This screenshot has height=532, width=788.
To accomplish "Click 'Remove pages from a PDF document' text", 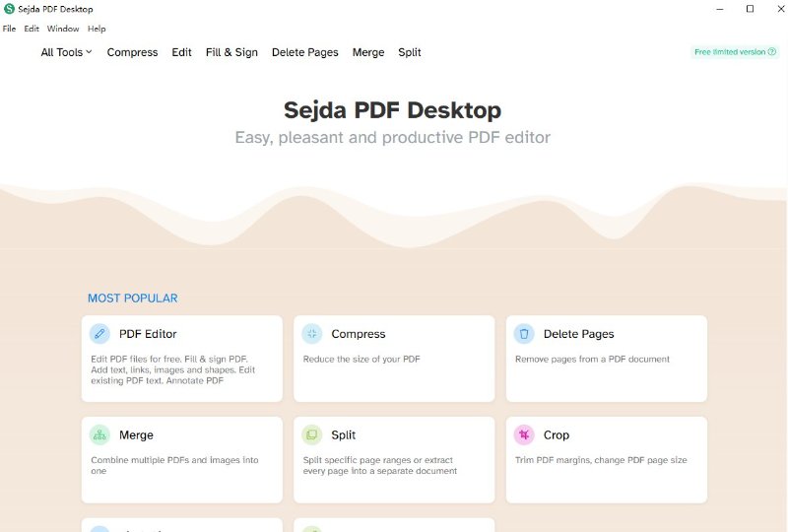I will (x=592, y=359).
